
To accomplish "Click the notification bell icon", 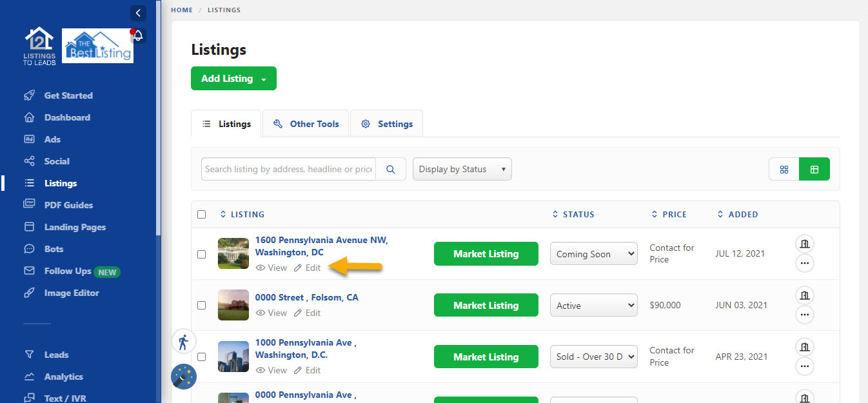I will [x=138, y=36].
